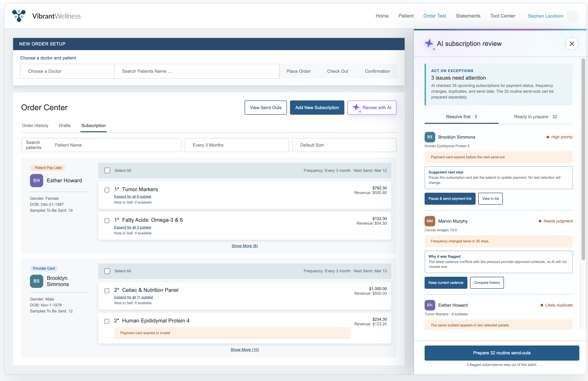588x381 pixels.
Task: Check the Celiac & Nutrition Panel checkbox
Action: (107, 291)
